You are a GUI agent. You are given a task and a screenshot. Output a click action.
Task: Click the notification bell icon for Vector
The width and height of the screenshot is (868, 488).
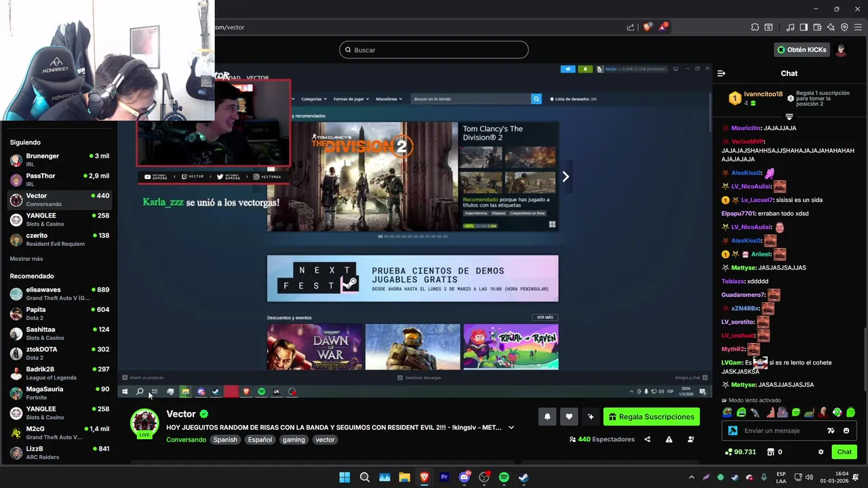[547, 417]
